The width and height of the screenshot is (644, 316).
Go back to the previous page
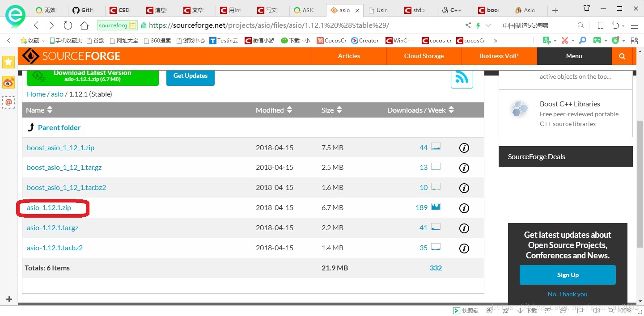click(36, 25)
